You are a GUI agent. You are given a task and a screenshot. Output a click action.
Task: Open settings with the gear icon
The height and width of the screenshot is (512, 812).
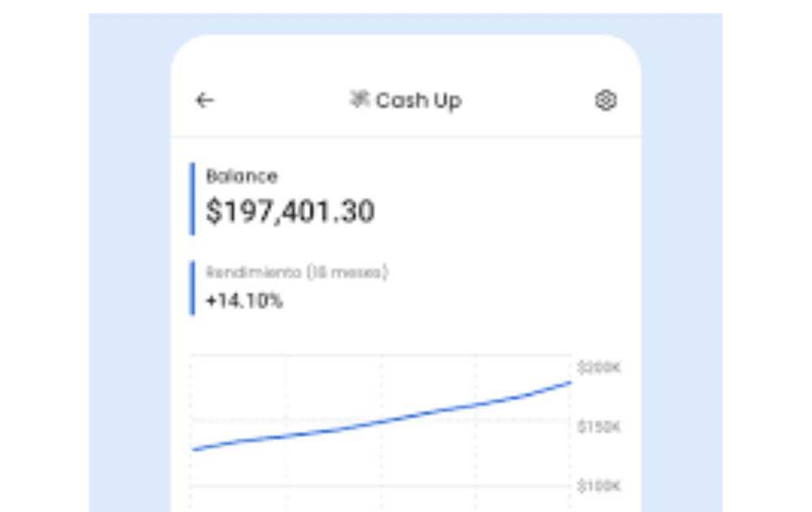[606, 100]
